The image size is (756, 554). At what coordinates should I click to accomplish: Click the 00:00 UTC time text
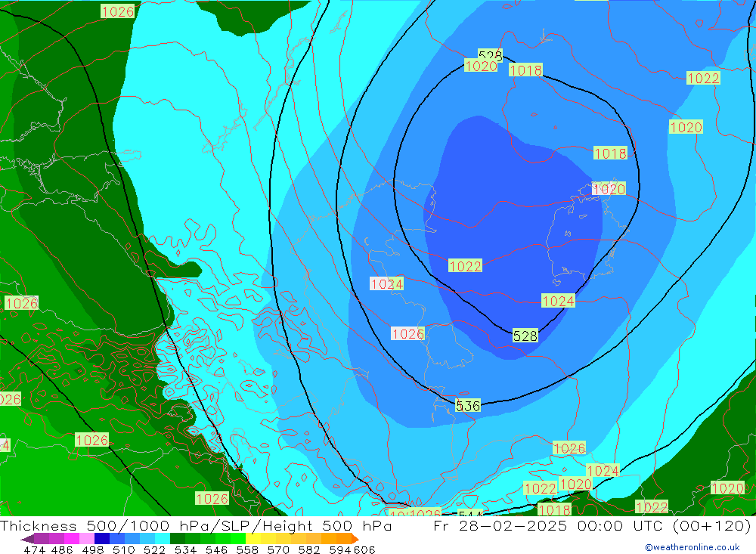point(621,525)
